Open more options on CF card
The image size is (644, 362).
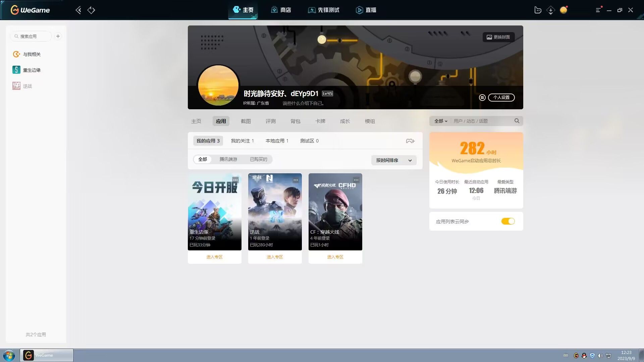tap(356, 180)
